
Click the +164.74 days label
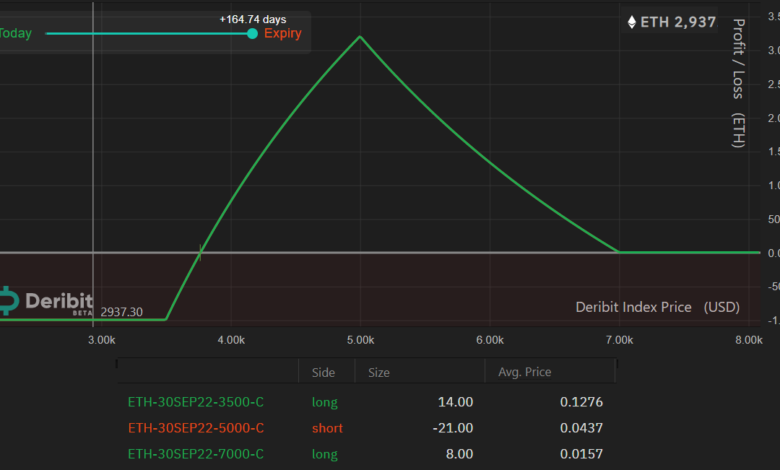click(253, 19)
